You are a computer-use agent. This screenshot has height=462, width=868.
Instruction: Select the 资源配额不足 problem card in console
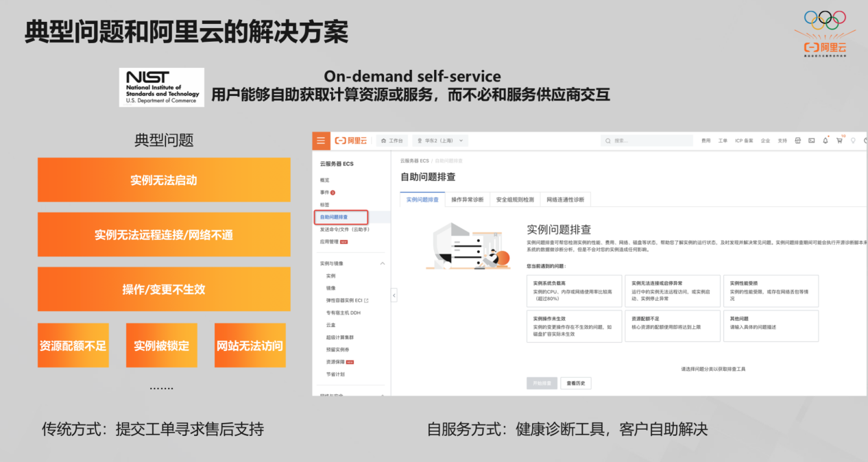673,326
